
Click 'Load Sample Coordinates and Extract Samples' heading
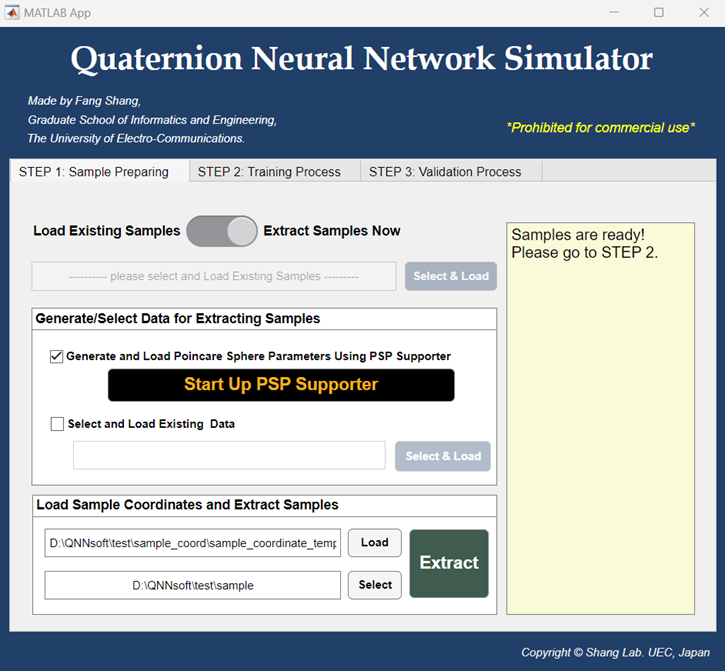click(x=187, y=505)
